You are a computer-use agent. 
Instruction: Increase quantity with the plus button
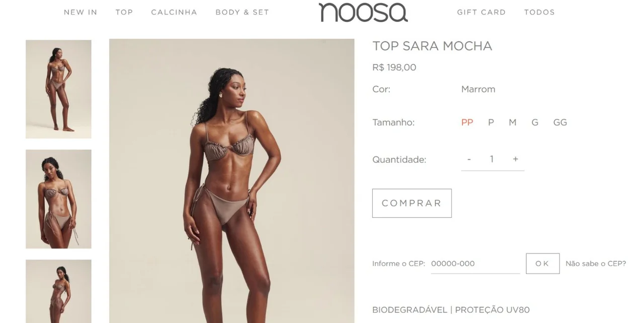coord(515,159)
